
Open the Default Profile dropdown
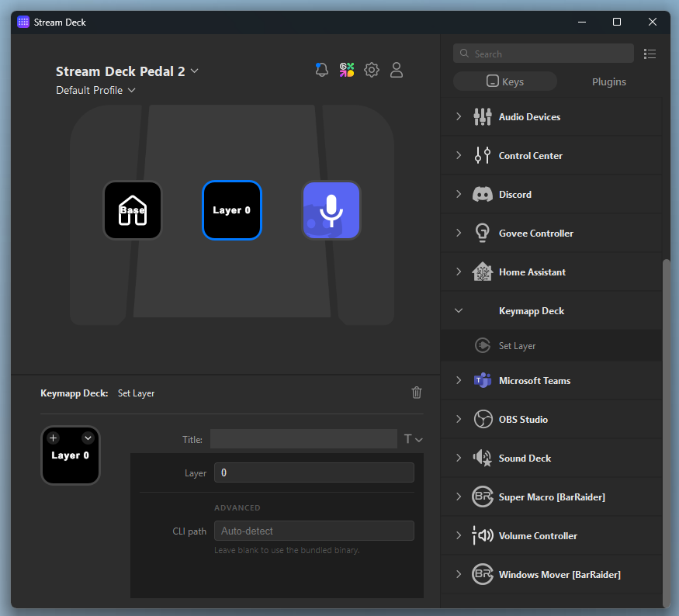coord(95,90)
